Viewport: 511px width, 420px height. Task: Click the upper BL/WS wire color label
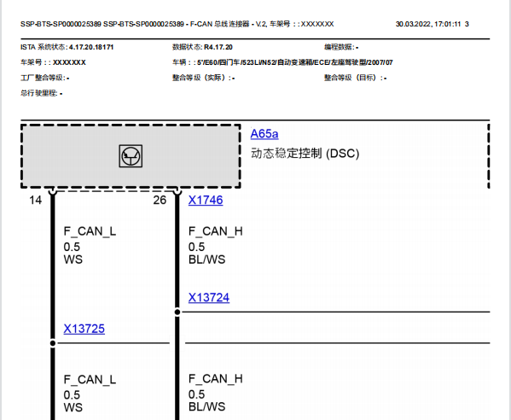(x=207, y=260)
